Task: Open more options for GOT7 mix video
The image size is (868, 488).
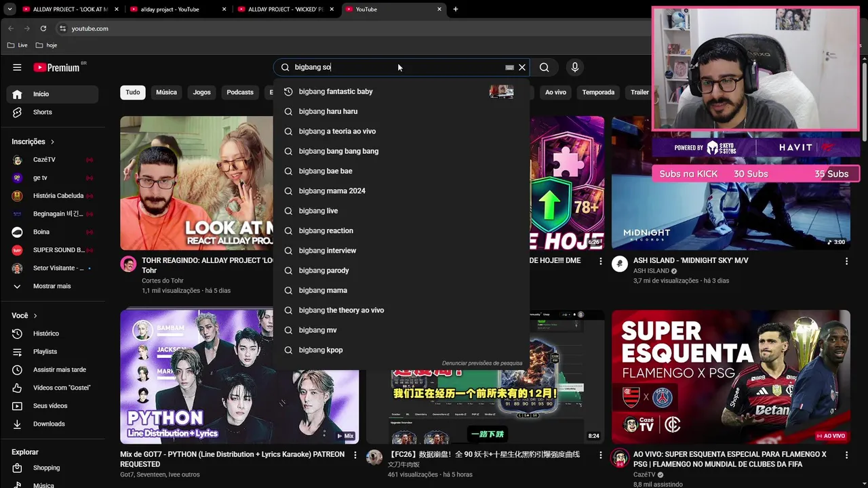Action: [355, 455]
